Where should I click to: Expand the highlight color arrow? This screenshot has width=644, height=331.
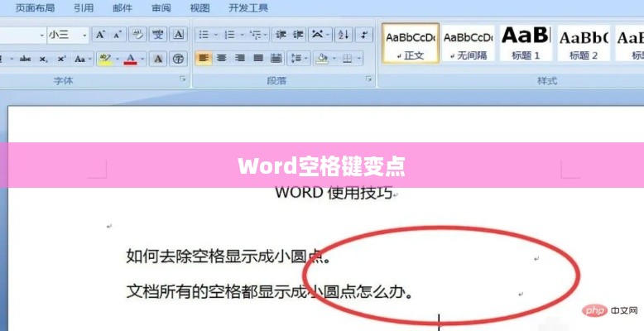coord(117,59)
